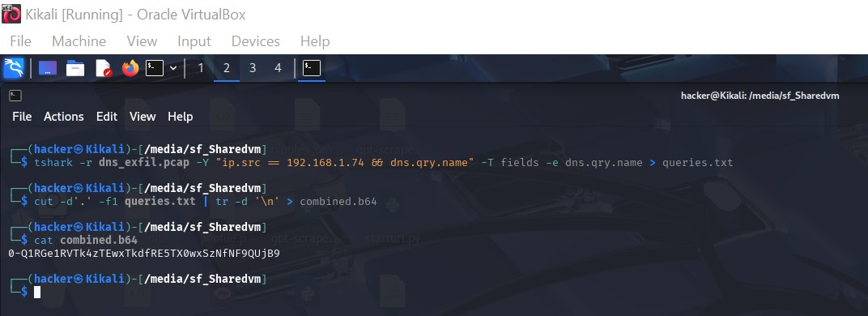Open VirtualBox File menu
Screen dimensions: 868x316
[20, 41]
